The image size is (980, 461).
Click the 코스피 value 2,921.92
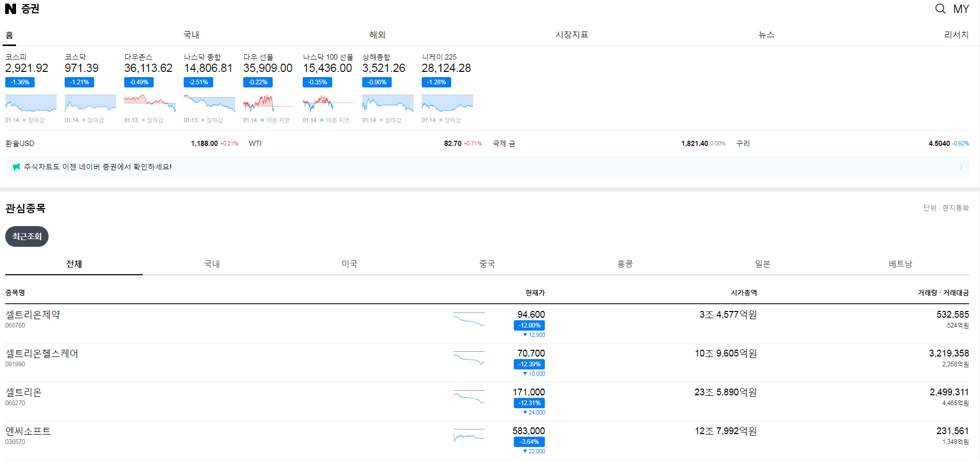point(26,68)
